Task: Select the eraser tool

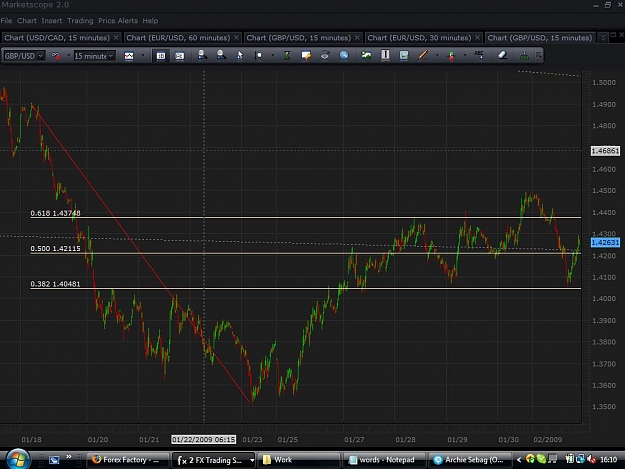Action: click(503, 55)
